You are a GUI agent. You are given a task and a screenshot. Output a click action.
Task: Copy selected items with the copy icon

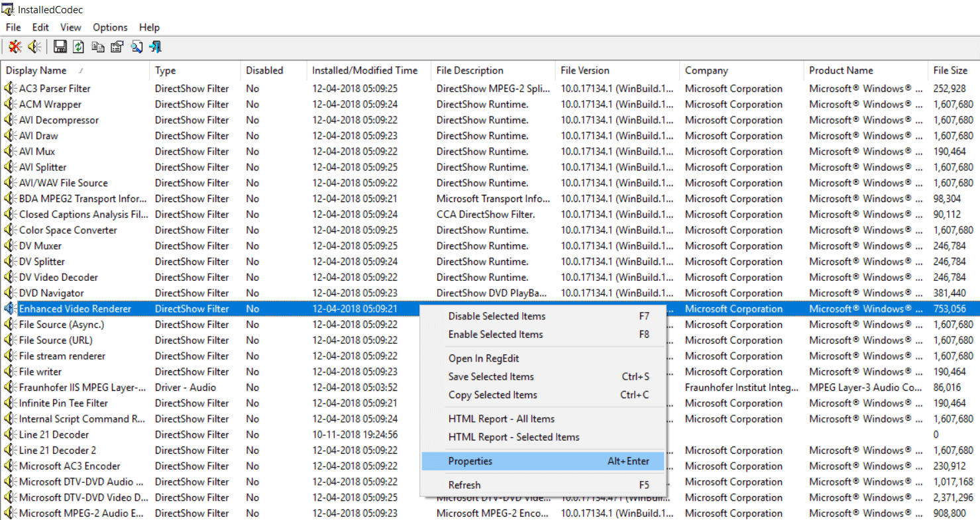(96, 46)
